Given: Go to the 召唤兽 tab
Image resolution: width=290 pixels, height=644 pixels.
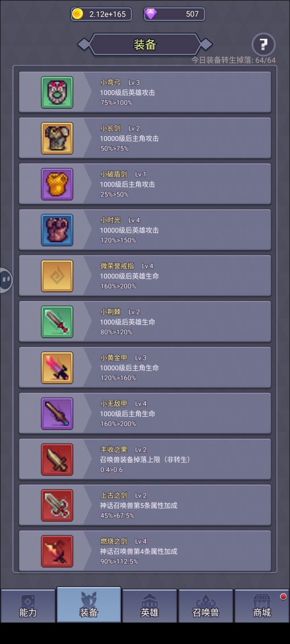Looking at the screenshot, I should click(x=206, y=606).
